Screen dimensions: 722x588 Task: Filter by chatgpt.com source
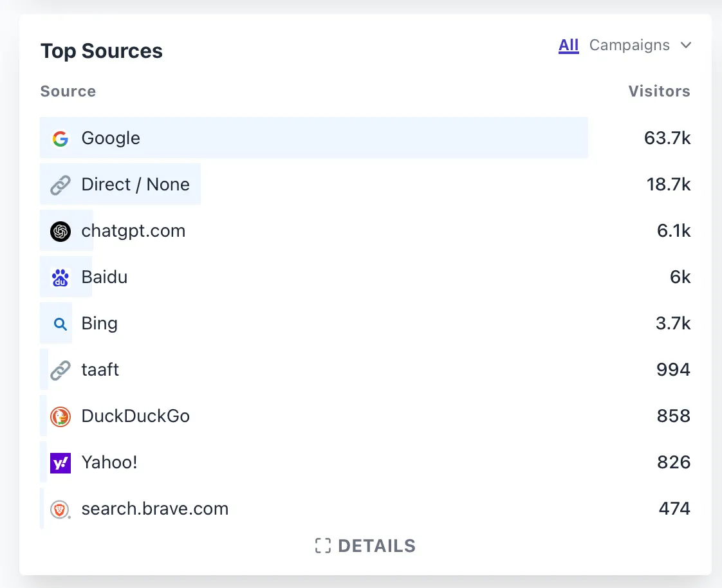[x=134, y=231]
